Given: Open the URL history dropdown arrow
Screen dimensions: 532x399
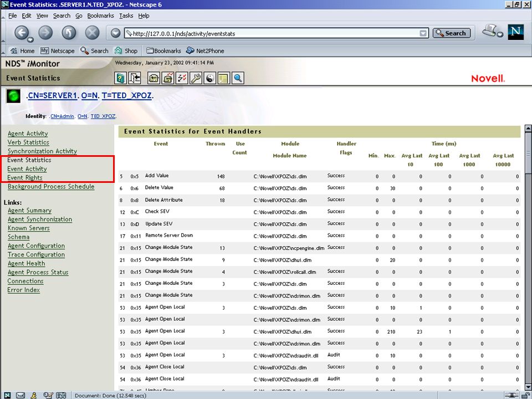Looking at the screenshot, I should click(x=423, y=33).
